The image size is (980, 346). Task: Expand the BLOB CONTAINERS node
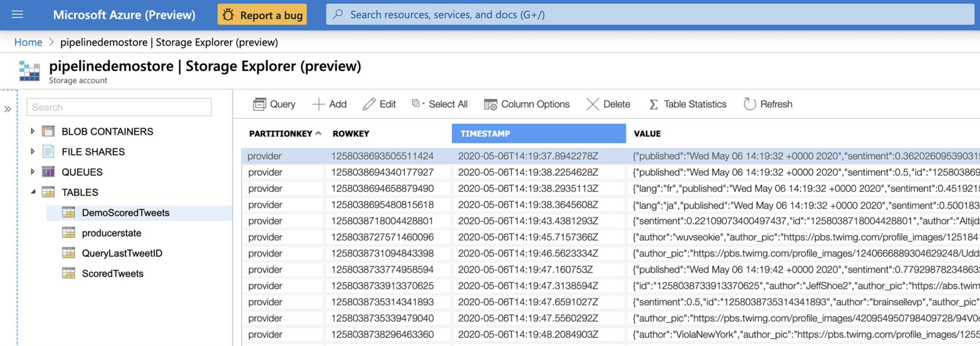(x=33, y=131)
